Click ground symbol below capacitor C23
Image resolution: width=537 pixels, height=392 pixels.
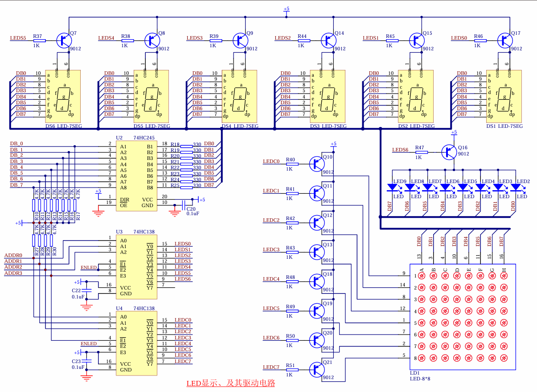(87, 378)
